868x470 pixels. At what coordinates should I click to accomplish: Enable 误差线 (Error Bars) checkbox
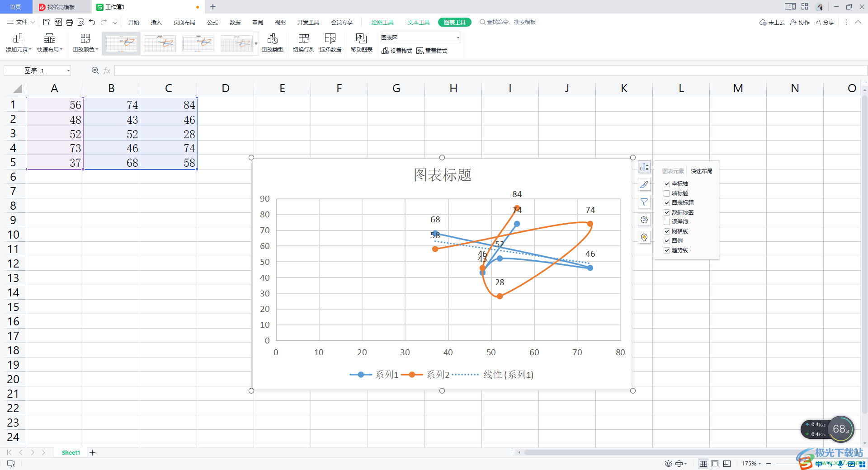click(x=667, y=222)
